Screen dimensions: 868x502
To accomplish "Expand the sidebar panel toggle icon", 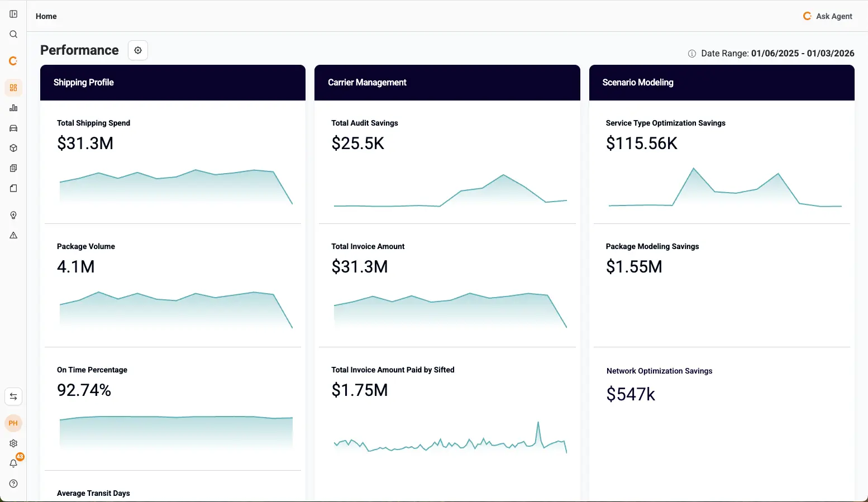I will [x=13, y=14].
